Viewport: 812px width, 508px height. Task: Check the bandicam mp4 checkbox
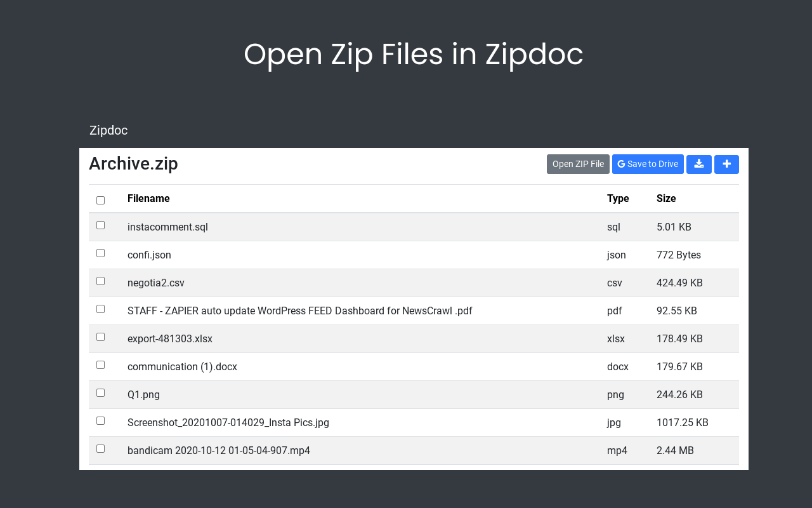tap(100, 448)
